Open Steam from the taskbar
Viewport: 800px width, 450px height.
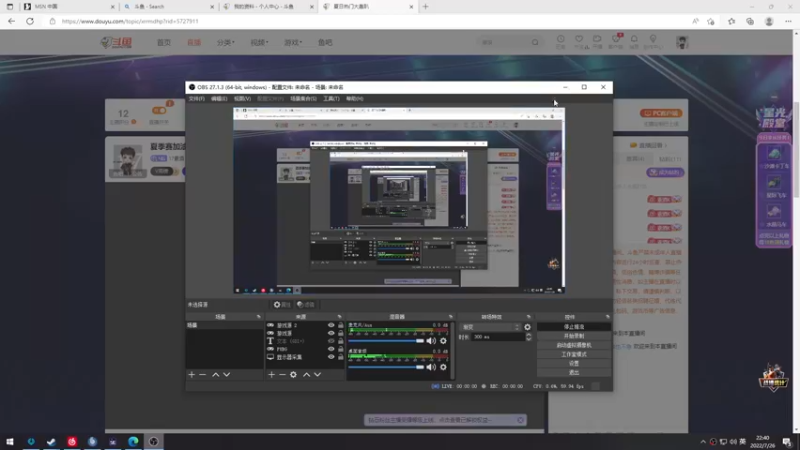tap(51, 441)
